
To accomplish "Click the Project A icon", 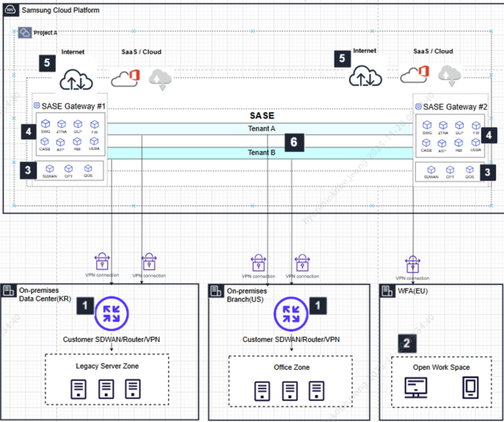I will coord(24,32).
